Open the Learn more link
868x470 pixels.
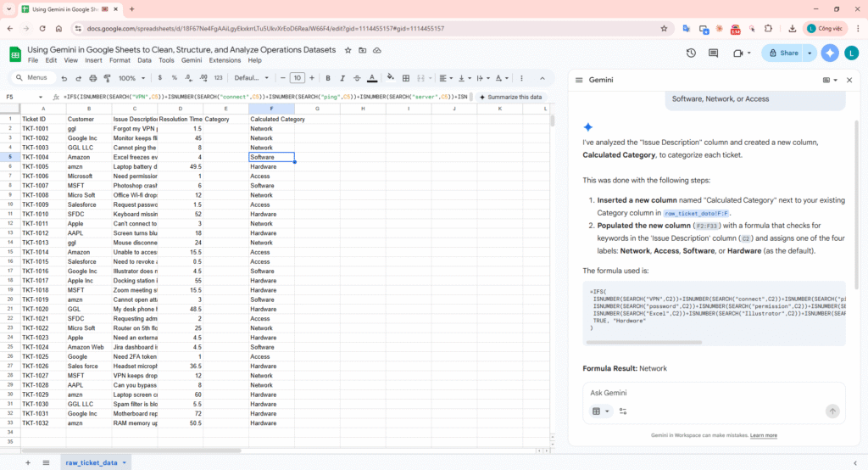point(763,435)
